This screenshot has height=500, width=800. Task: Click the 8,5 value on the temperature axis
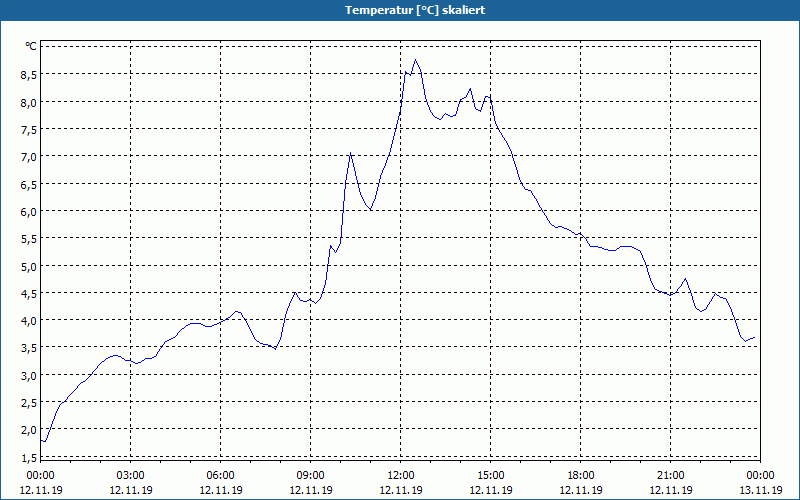pos(30,74)
